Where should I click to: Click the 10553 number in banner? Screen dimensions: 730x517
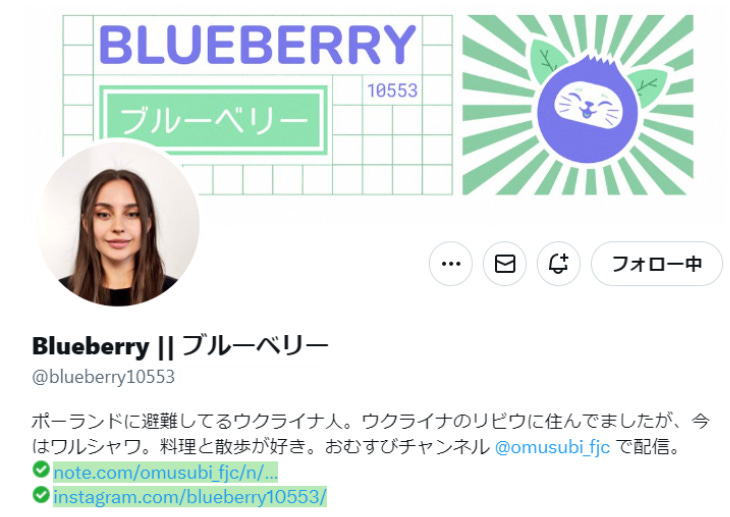coord(392,90)
